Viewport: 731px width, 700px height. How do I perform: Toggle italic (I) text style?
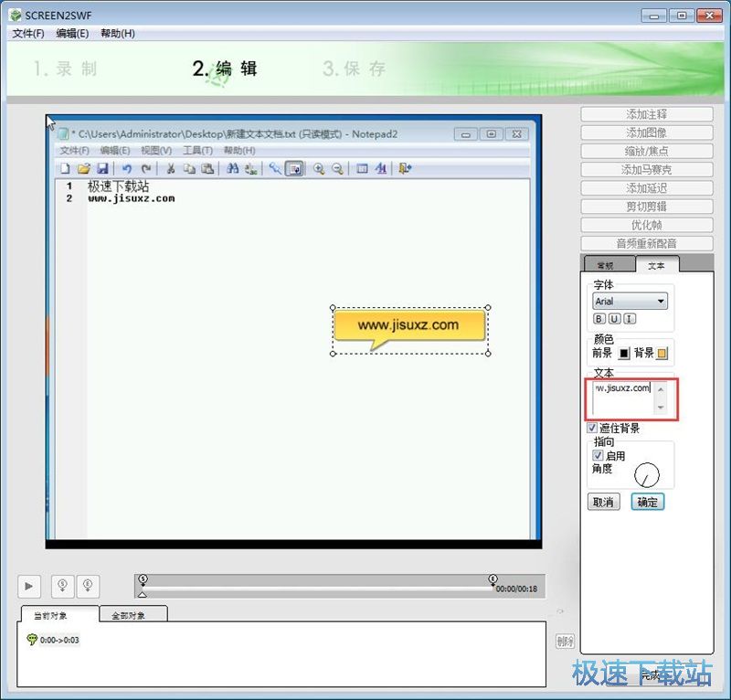[x=630, y=319]
